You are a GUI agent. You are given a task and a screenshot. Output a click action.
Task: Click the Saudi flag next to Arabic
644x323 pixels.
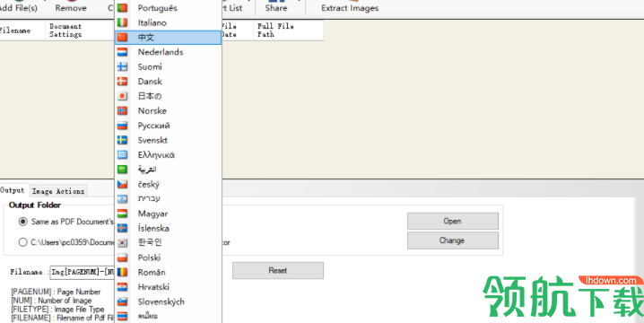tap(122, 170)
